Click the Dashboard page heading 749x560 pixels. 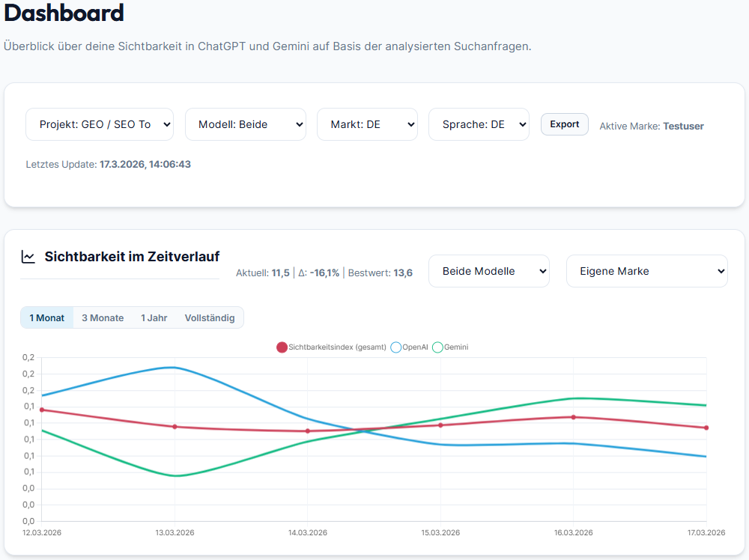point(64,13)
